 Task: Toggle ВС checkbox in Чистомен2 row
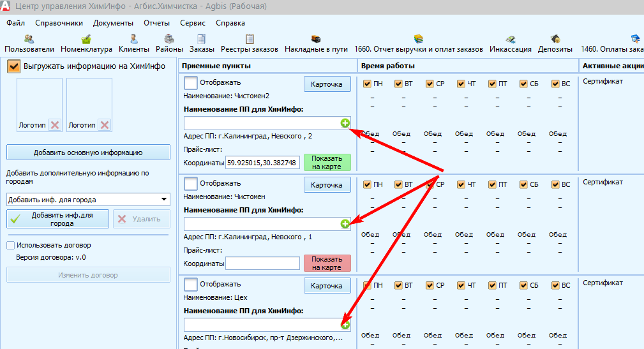(555, 84)
